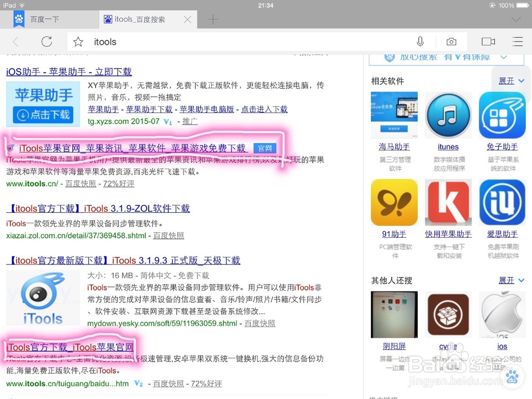The width and height of the screenshot is (532, 399).
Task: Open the 爱思助手 text link
Action: pos(502,234)
